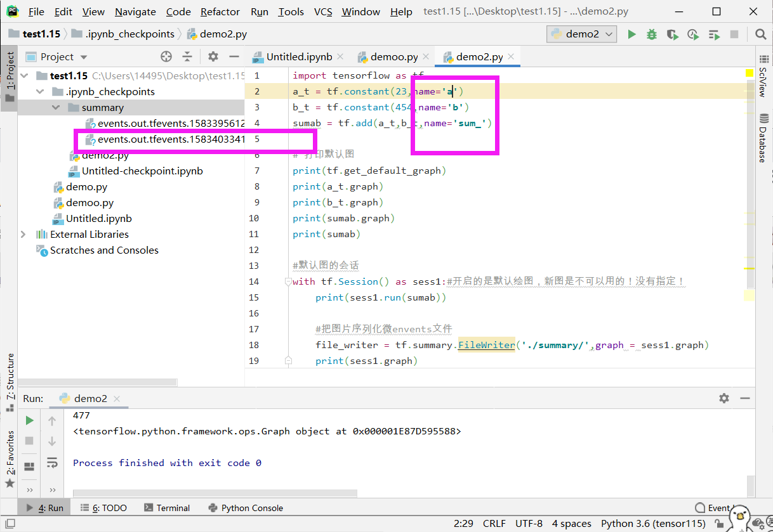The image size is (773, 532).
Task: Expand more Run panel left actions
Action: tap(29, 490)
